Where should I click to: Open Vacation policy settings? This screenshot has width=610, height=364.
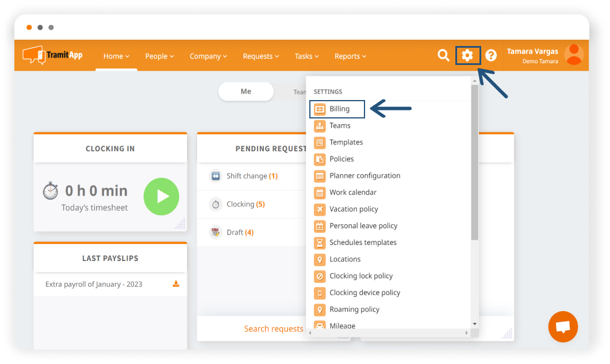coord(353,209)
